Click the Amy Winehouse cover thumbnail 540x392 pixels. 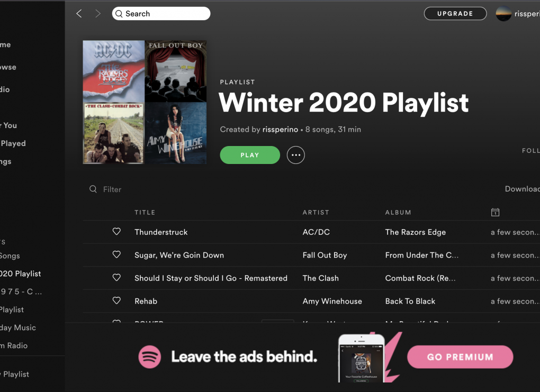click(x=176, y=133)
